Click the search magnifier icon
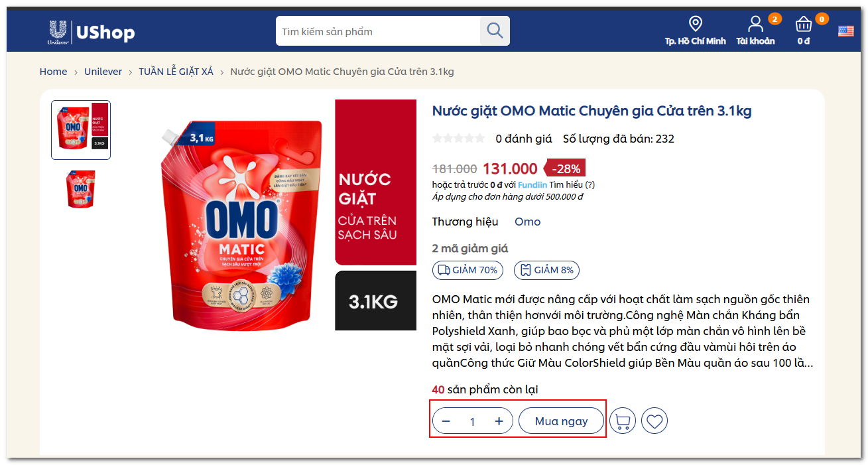The height and width of the screenshot is (465, 868). pyautogui.click(x=495, y=31)
